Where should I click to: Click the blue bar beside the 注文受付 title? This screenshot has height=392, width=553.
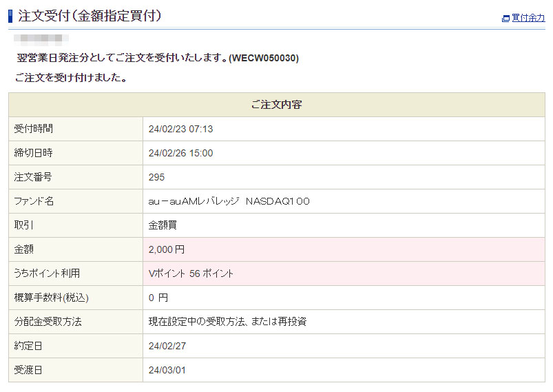(10, 15)
